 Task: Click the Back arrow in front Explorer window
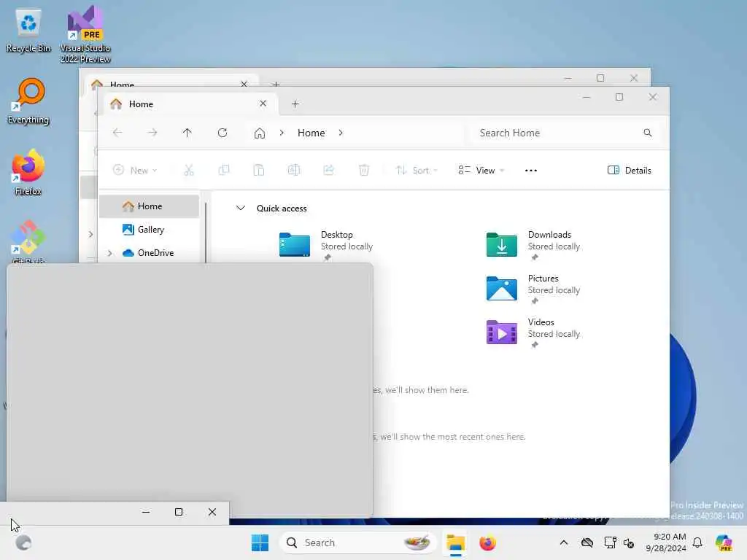pos(117,133)
